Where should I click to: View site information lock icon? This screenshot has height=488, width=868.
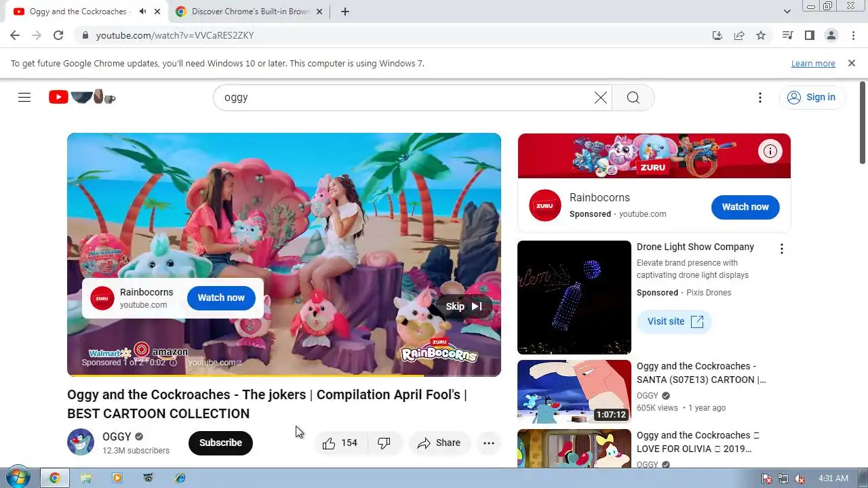85,35
